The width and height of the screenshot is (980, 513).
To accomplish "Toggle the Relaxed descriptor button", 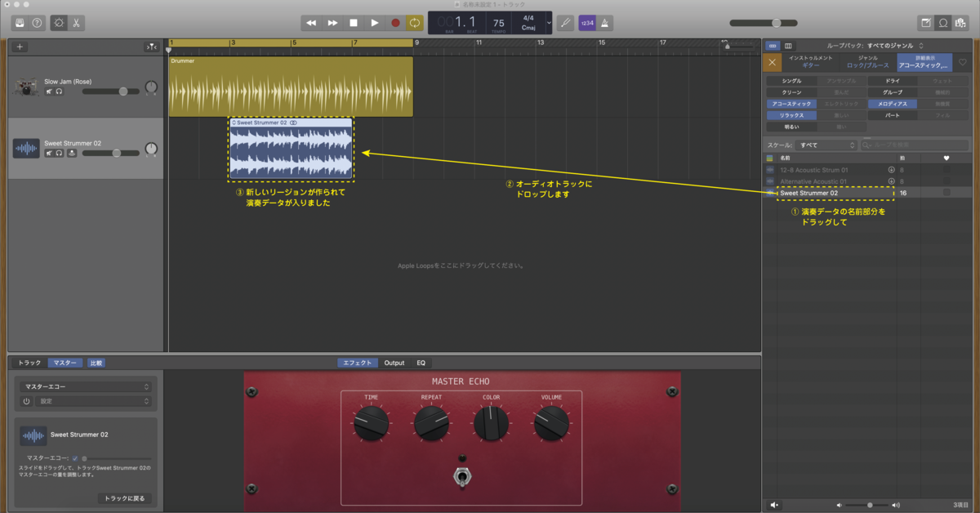I will click(x=791, y=115).
